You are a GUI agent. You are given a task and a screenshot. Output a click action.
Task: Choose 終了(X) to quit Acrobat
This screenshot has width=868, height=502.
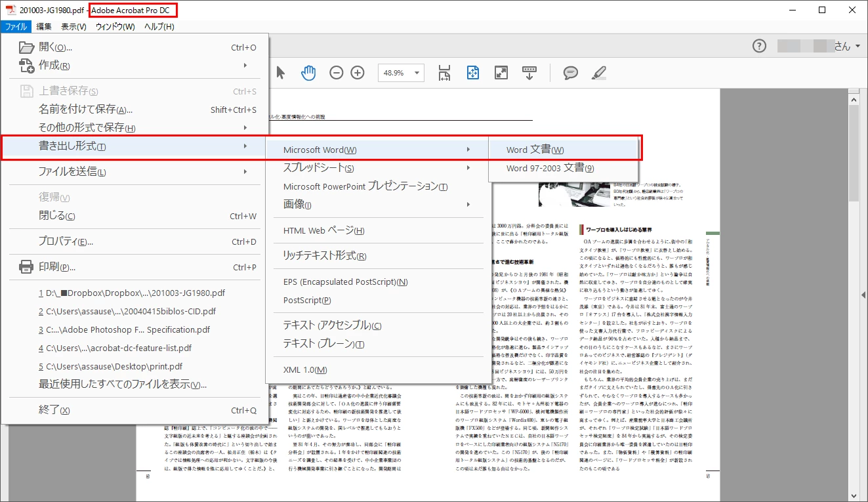tap(134, 410)
